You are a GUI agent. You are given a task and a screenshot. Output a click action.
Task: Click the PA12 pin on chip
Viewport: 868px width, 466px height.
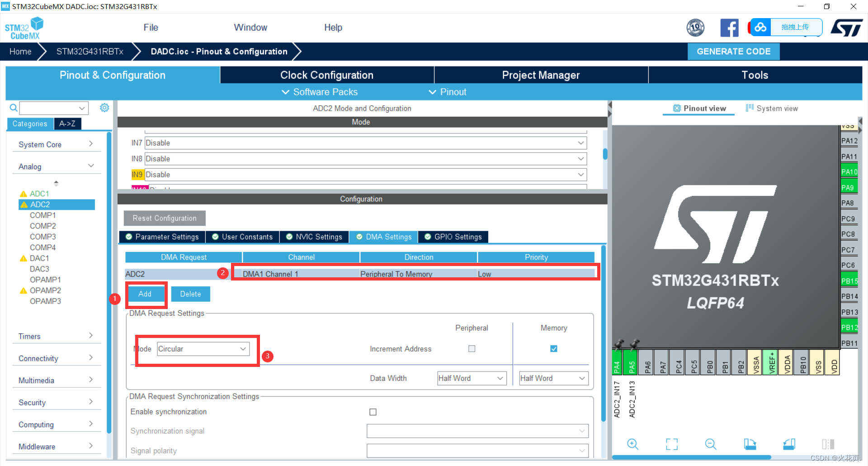point(849,141)
